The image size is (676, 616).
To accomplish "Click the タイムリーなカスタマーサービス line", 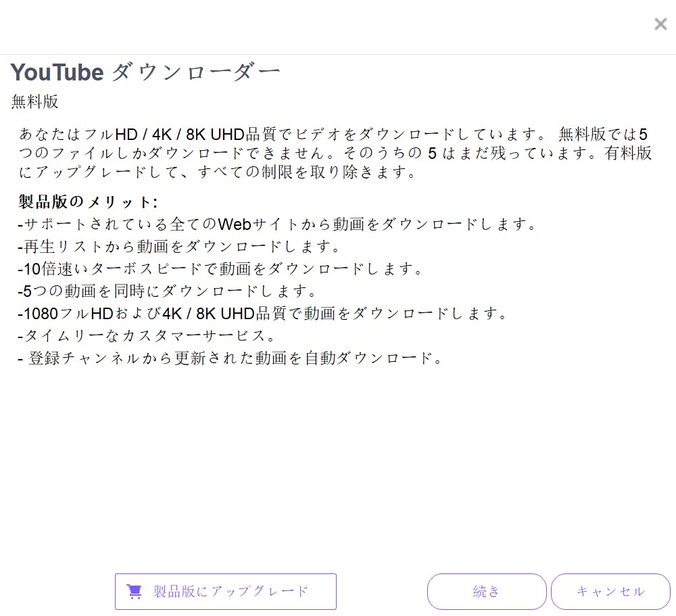I will tap(146, 335).
